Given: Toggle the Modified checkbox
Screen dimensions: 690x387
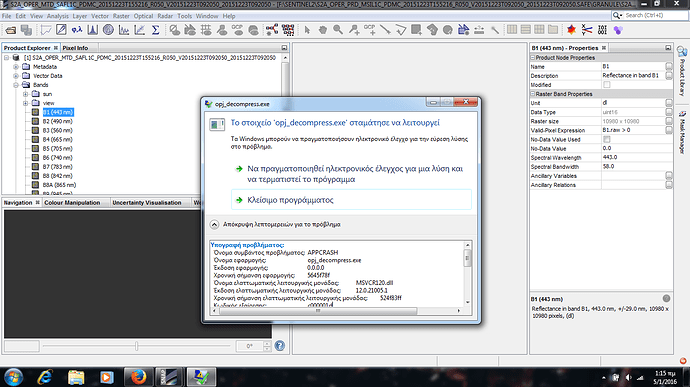Looking at the screenshot, I should coord(607,85).
